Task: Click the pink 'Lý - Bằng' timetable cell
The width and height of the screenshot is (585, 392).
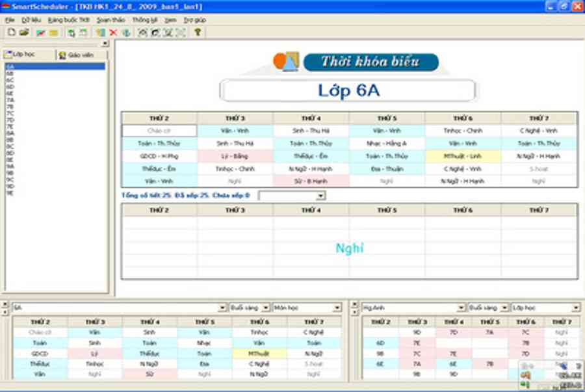Action: click(x=235, y=156)
